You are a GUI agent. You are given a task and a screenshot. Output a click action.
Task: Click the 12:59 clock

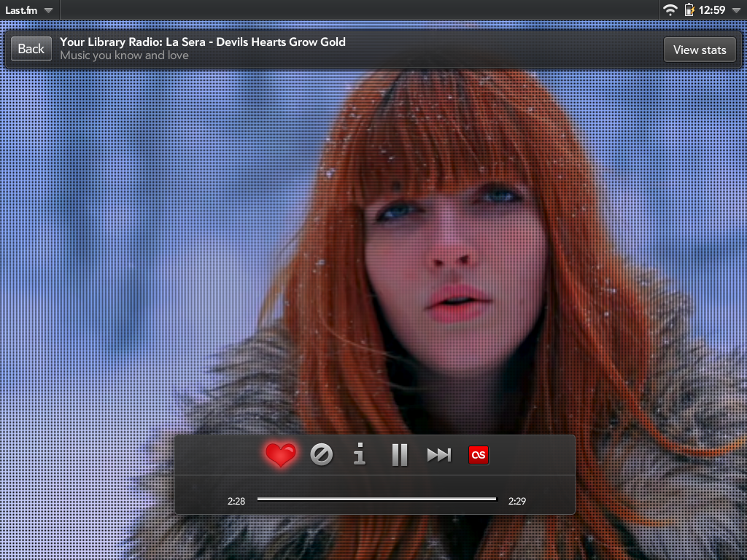tap(712, 10)
